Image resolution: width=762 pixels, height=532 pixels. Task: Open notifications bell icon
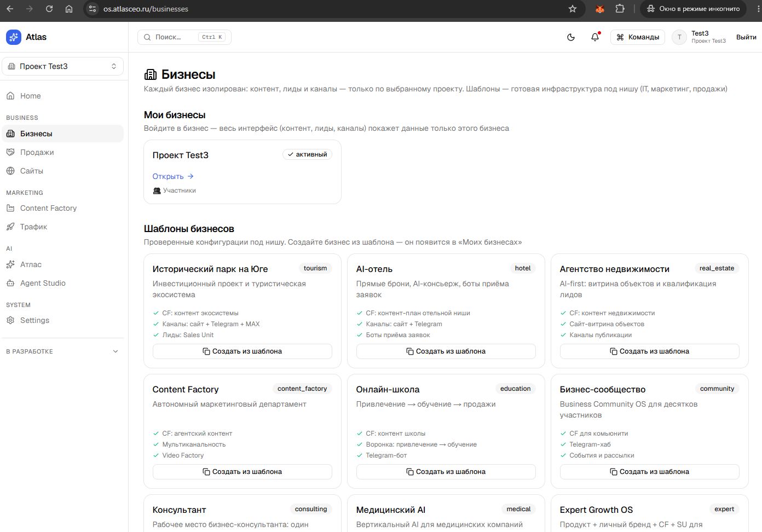tap(595, 37)
